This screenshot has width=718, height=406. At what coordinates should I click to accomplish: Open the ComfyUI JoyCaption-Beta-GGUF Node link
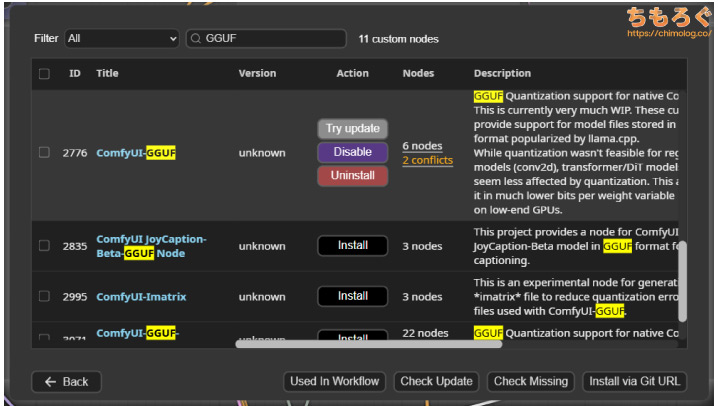coord(151,246)
